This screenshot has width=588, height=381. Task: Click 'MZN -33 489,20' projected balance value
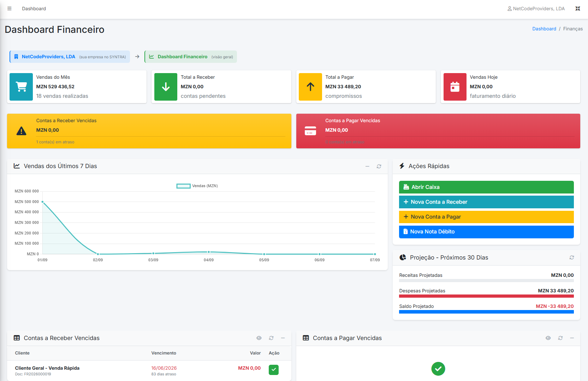pos(554,306)
